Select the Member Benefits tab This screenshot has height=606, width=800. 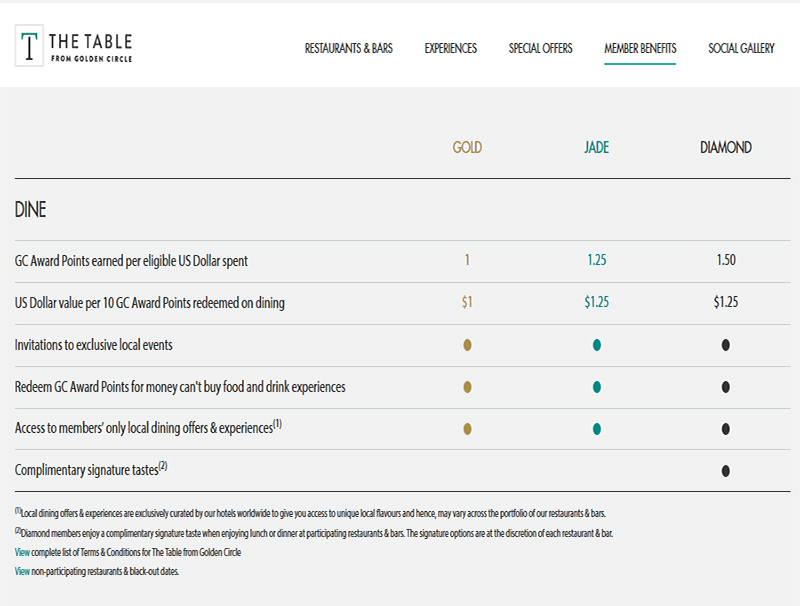click(640, 48)
